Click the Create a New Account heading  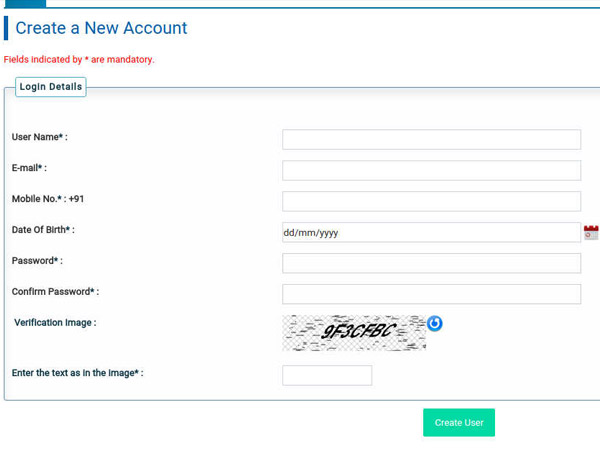click(x=101, y=28)
